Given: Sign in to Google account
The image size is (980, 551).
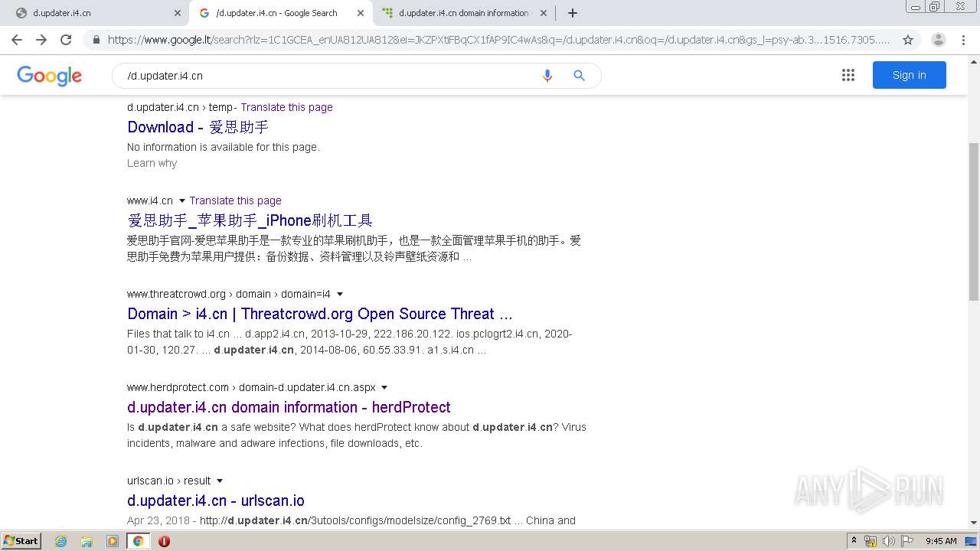Looking at the screenshot, I should (909, 75).
